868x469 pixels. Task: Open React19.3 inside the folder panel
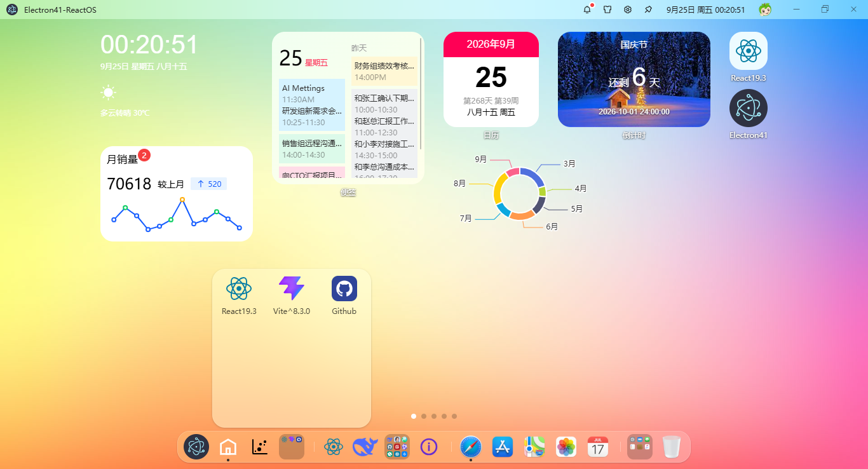pyautogui.click(x=239, y=296)
